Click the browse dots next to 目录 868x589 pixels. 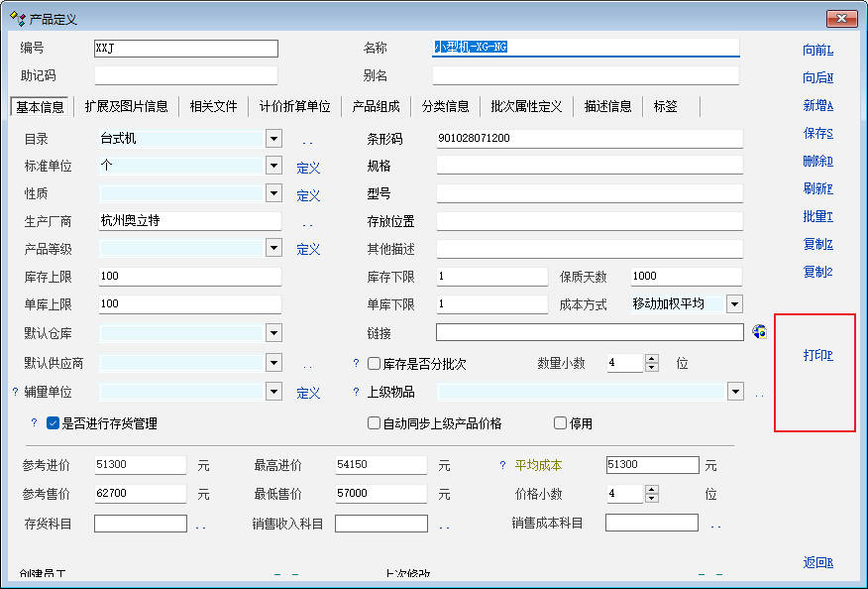tap(307, 140)
